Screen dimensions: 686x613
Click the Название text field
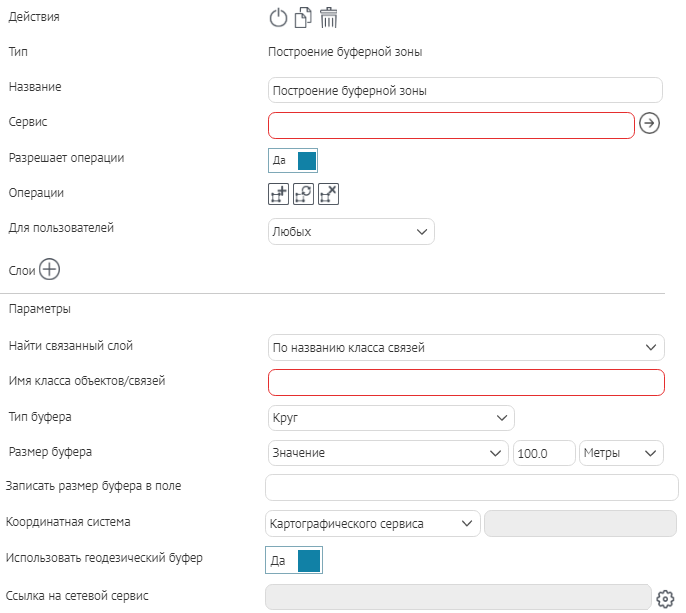click(466, 90)
